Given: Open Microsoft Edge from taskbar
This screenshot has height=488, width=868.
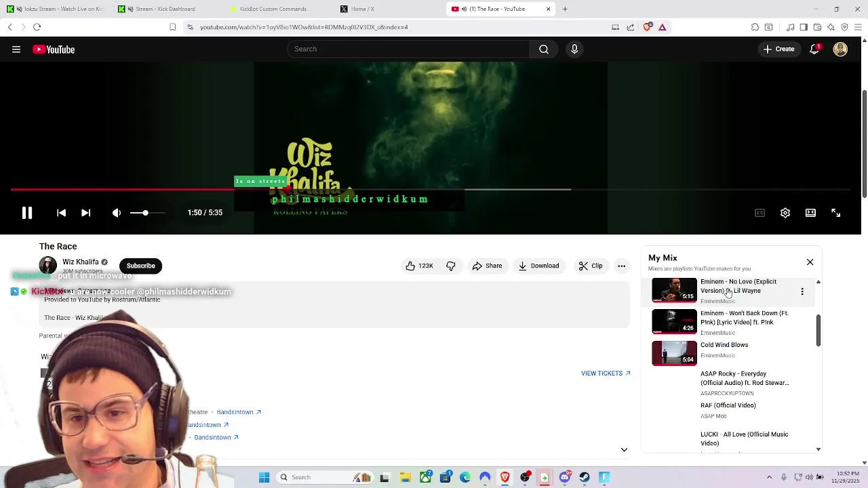Looking at the screenshot, I should [465, 477].
